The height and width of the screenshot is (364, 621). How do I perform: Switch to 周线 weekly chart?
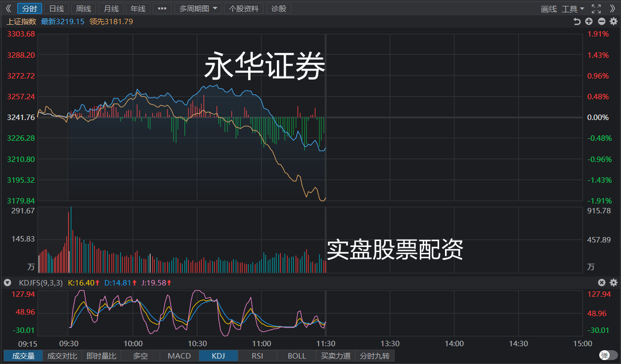[x=84, y=8]
